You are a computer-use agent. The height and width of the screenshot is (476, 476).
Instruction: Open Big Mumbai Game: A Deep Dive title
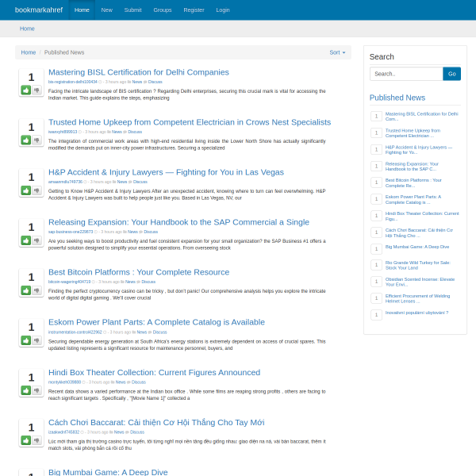(108, 472)
